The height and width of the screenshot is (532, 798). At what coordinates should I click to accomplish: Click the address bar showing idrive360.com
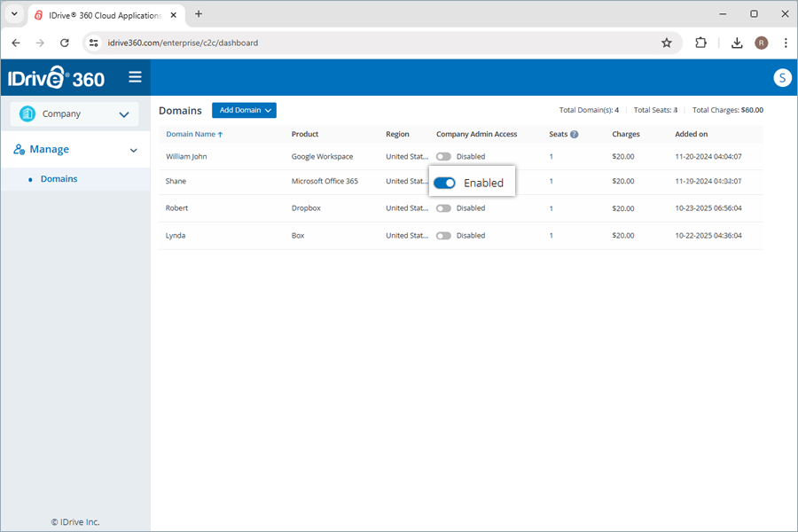pyautogui.click(x=177, y=43)
